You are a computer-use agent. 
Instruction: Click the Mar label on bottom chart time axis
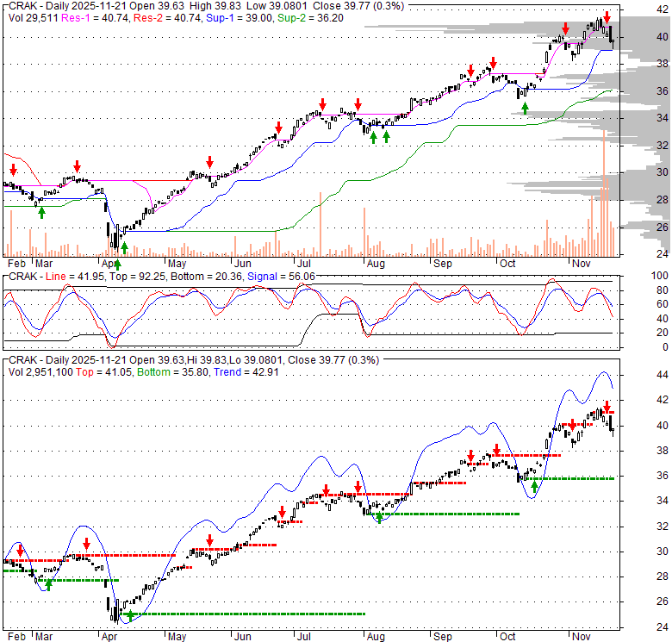pyautogui.click(x=44, y=637)
